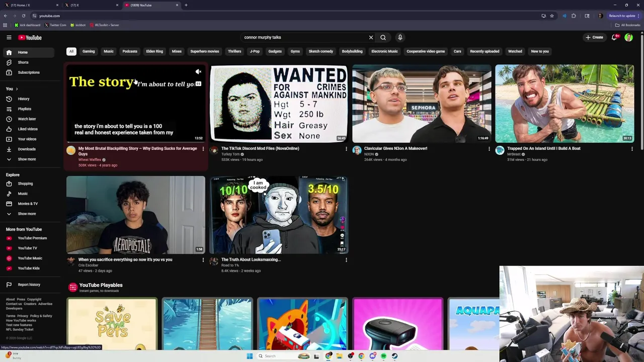Viewport: 644px width, 362px height.
Task: Open the YouTube account avatar menu
Action: point(628,37)
